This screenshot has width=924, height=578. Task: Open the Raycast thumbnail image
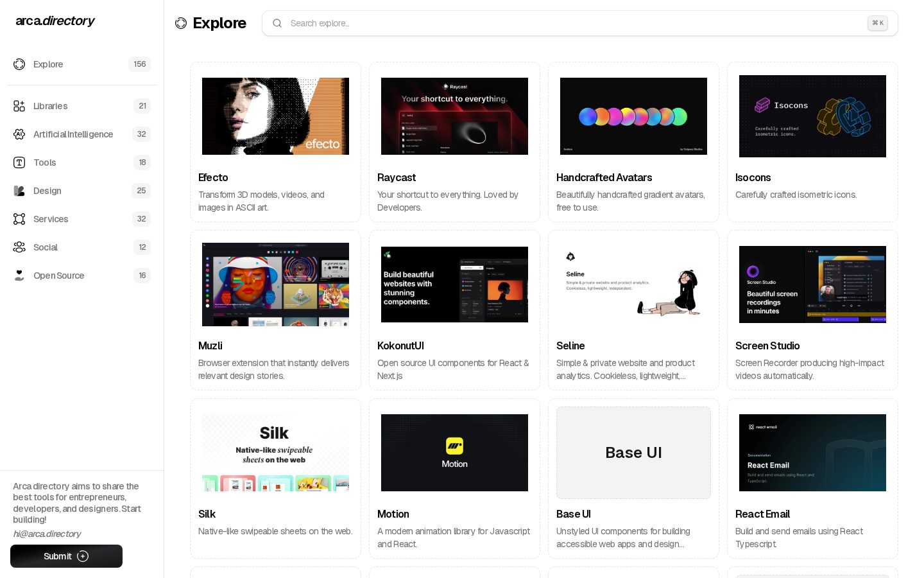point(454,116)
